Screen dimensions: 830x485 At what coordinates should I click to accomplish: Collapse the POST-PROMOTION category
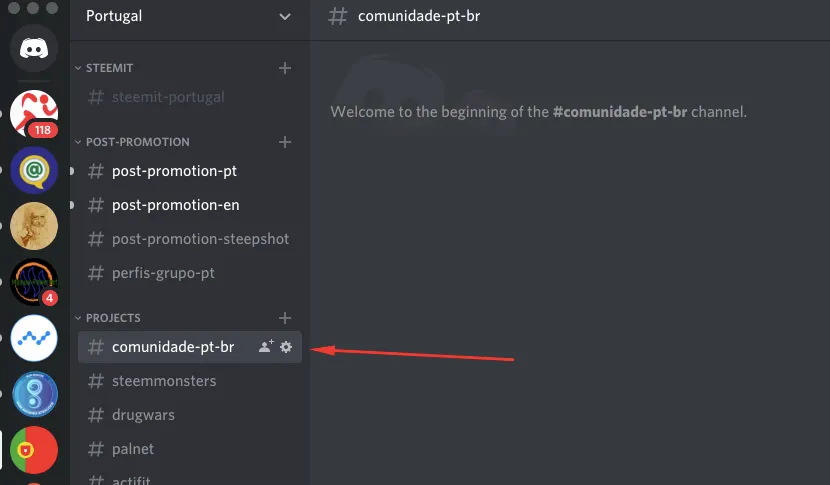tap(137, 142)
